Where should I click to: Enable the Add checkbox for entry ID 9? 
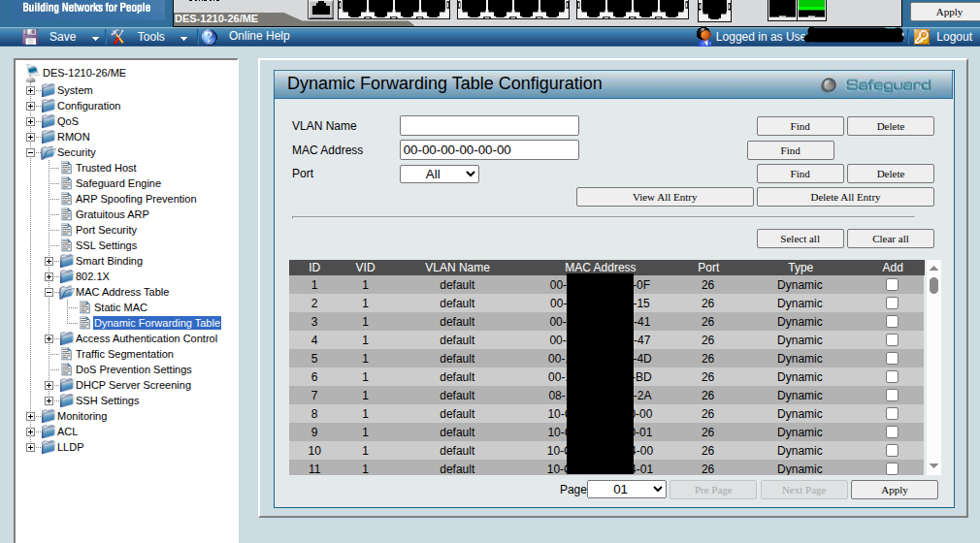coord(892,432)
